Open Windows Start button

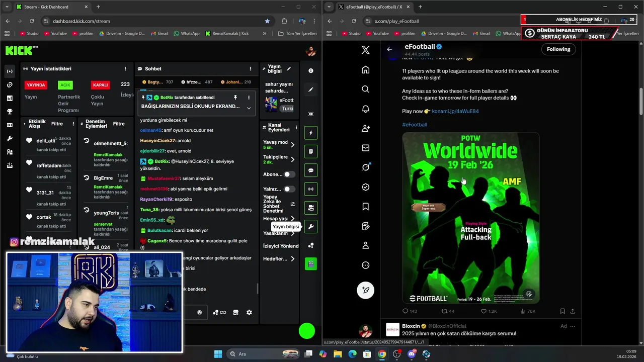[218, 354]
